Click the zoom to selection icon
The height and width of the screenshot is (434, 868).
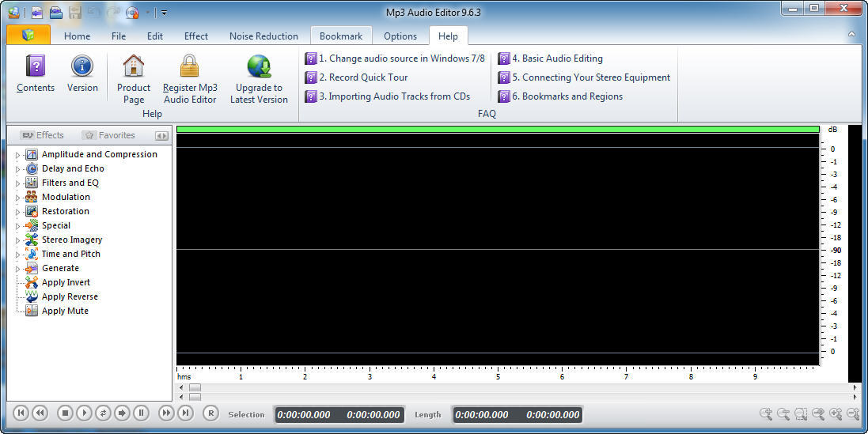click(x=801, y=414)
